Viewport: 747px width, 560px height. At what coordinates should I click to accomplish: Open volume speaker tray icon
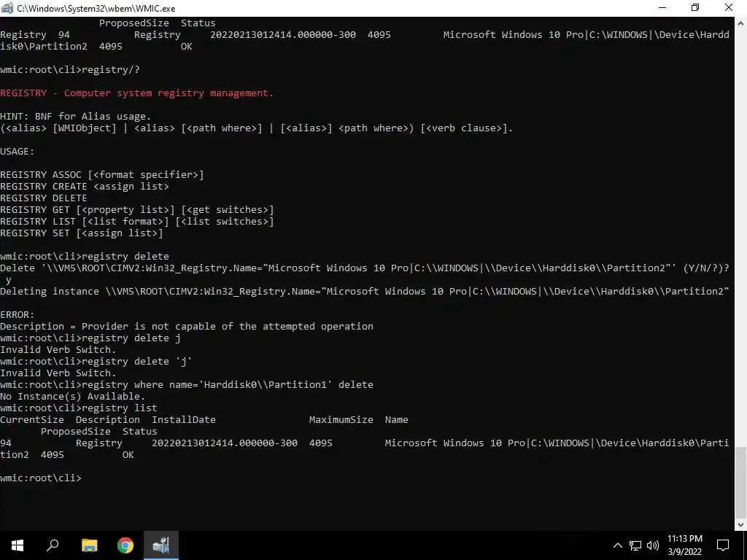coord(653,545)
